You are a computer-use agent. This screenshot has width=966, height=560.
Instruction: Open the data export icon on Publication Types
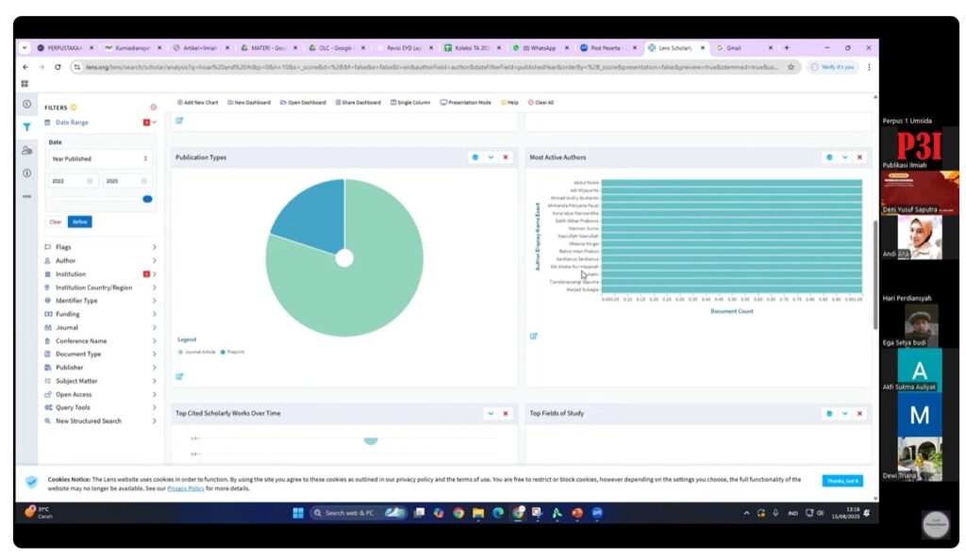tap(475, 157)
